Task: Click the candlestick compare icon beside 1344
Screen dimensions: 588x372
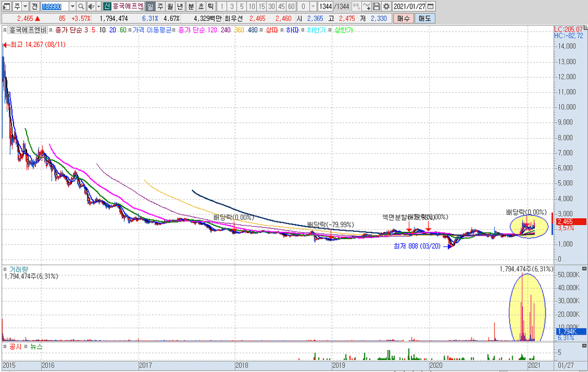Action: pyautogui.click(x=356, y=6)
